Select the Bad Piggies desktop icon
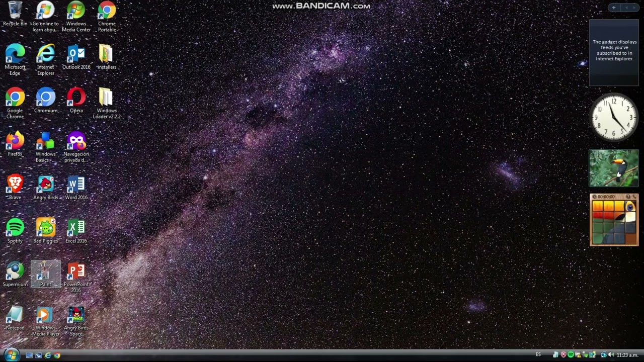The height and width of the screenshot is (362, 644). point(45,231)
